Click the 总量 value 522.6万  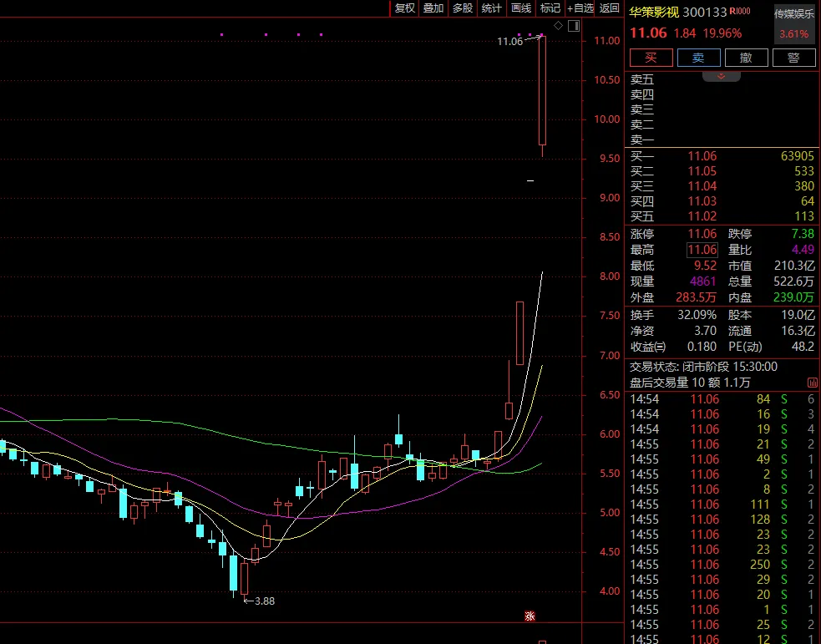coord(794,281)
